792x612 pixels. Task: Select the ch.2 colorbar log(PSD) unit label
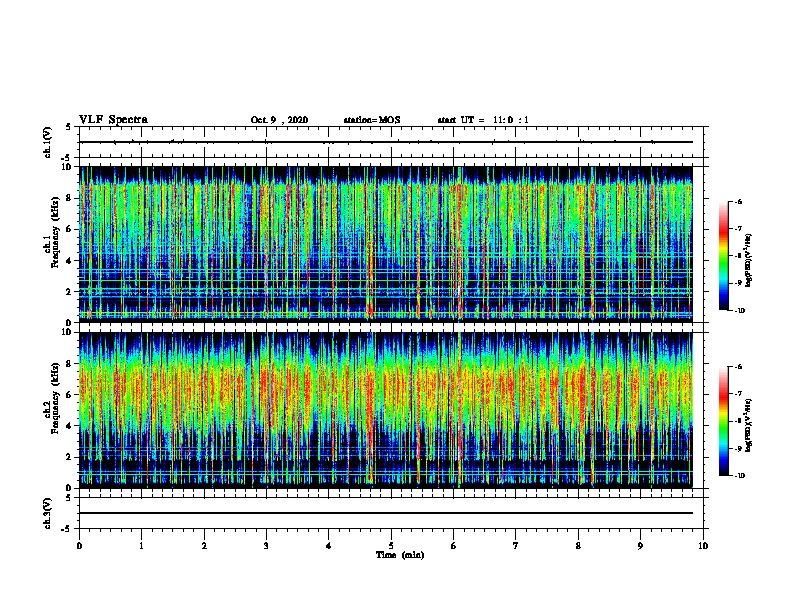(x=748, y=425)
